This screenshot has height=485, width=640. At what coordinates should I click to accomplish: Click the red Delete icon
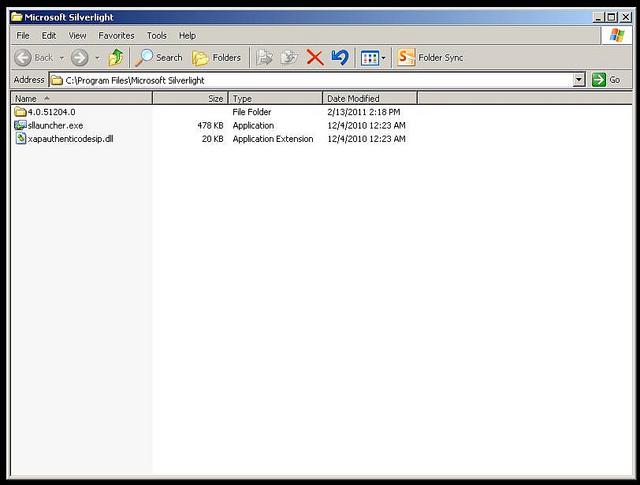coord(314,58)
